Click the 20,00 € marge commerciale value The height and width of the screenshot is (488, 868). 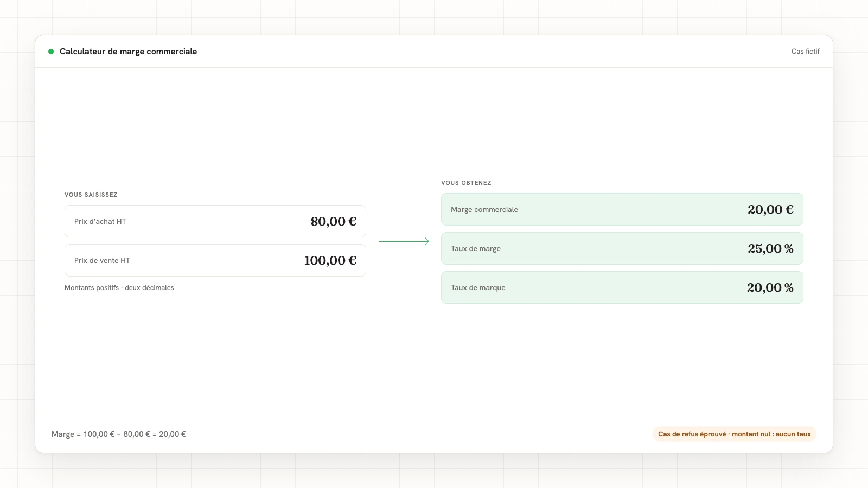[x=770, y=209]
